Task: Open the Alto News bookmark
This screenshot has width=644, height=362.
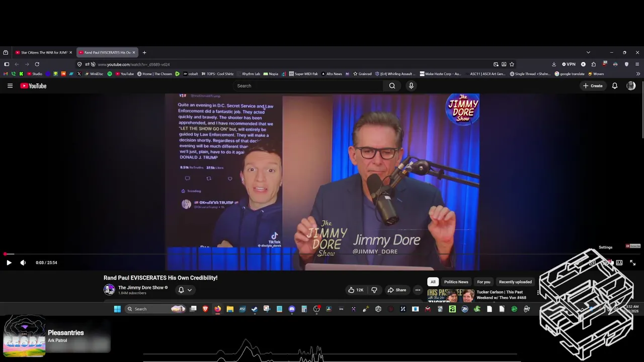Action: [332, 74]
